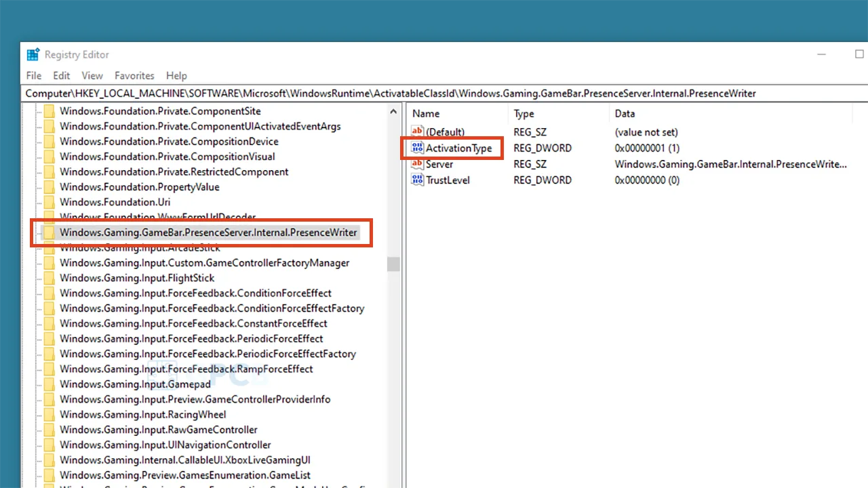Minimize the Registry Editor window
This screenshot has width=868, height=488.
click(822, 55)
